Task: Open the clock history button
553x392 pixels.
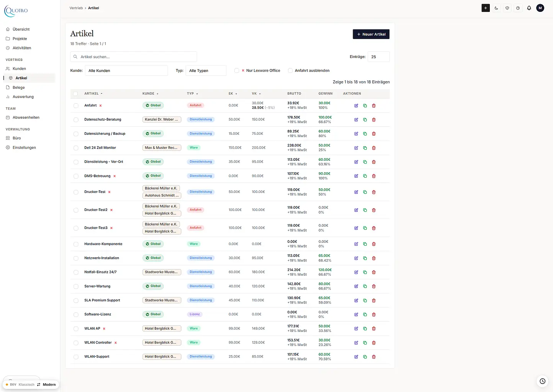Action: [x=542, y=381]
